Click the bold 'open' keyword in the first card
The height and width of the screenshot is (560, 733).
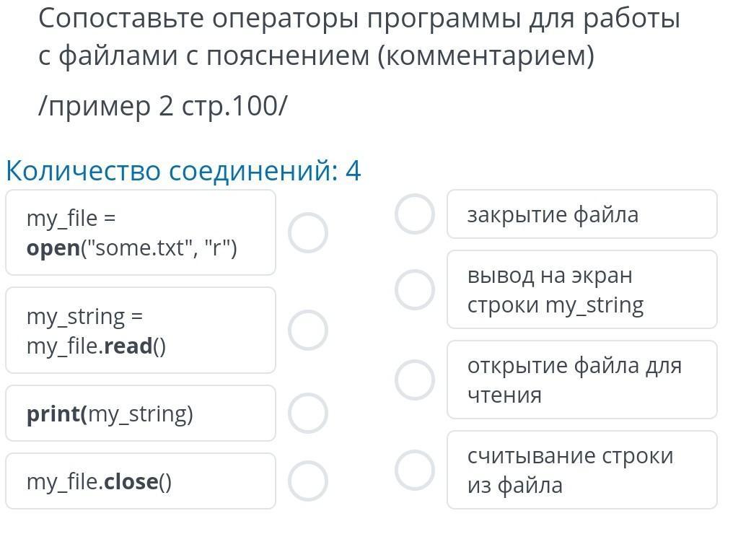53,248
